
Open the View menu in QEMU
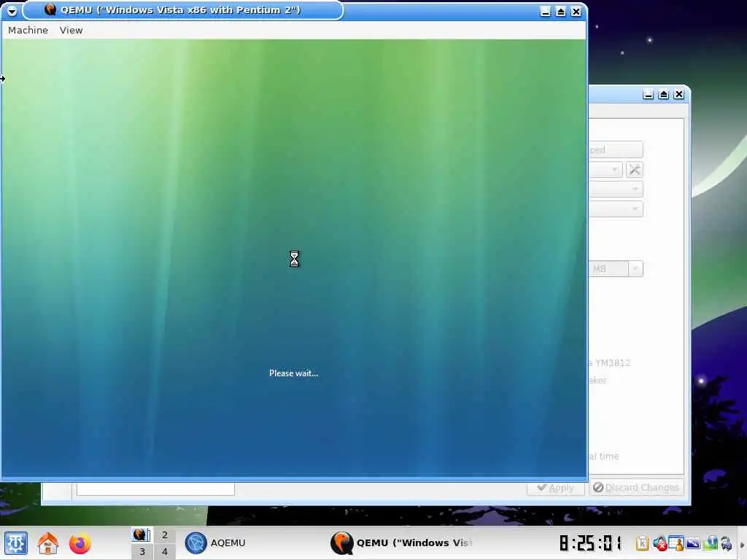pyautogui.click(x=71, y=30)
